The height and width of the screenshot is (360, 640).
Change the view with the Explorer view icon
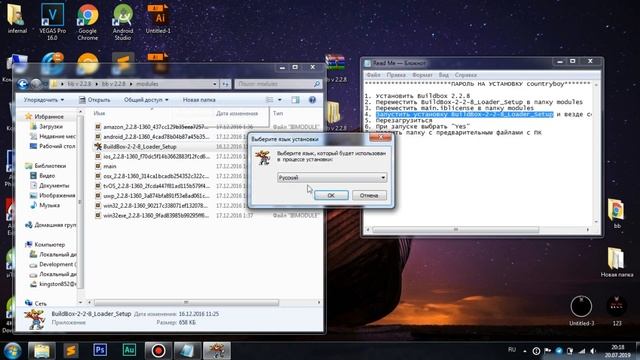click(x=269, y=100)
